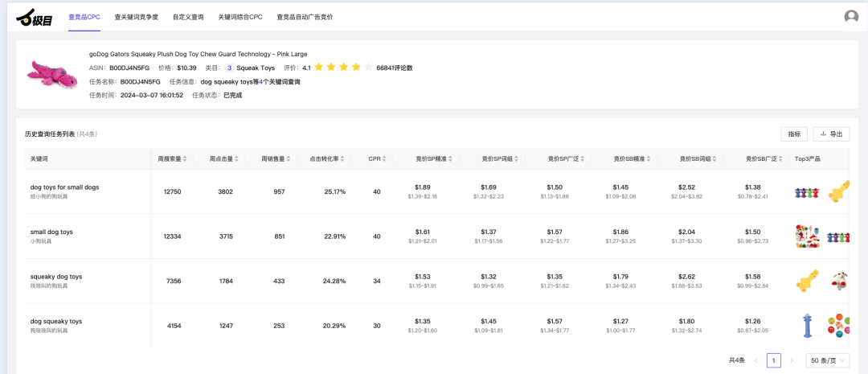
Task: Sort by 周搜索量 column arrows
Action: pos(186,159)
